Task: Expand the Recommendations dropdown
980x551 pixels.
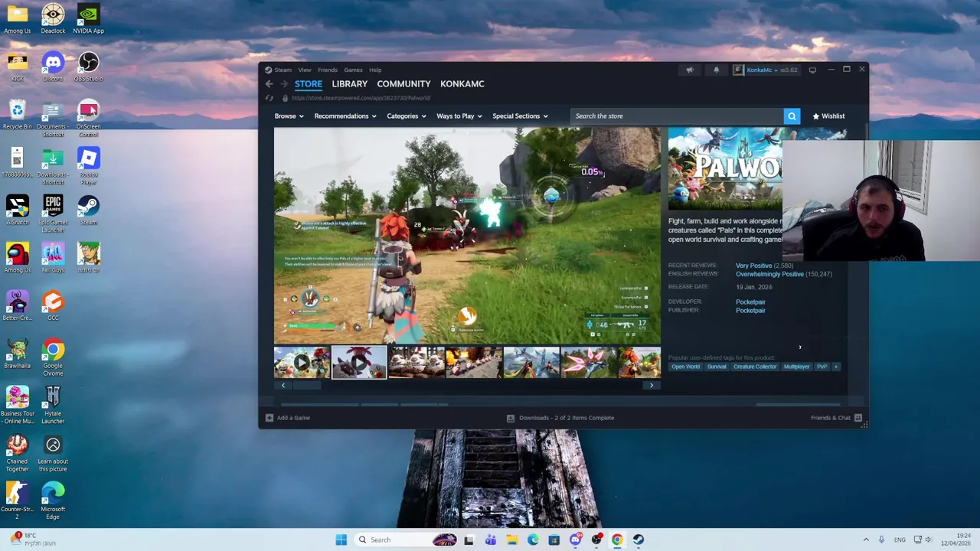Action: [345, 116]
